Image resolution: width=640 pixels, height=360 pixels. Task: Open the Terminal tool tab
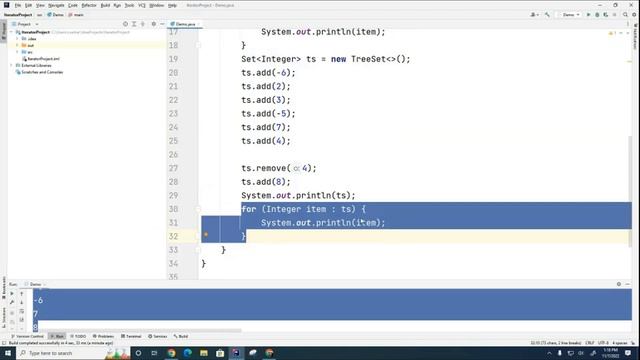[x=131, y=336]
